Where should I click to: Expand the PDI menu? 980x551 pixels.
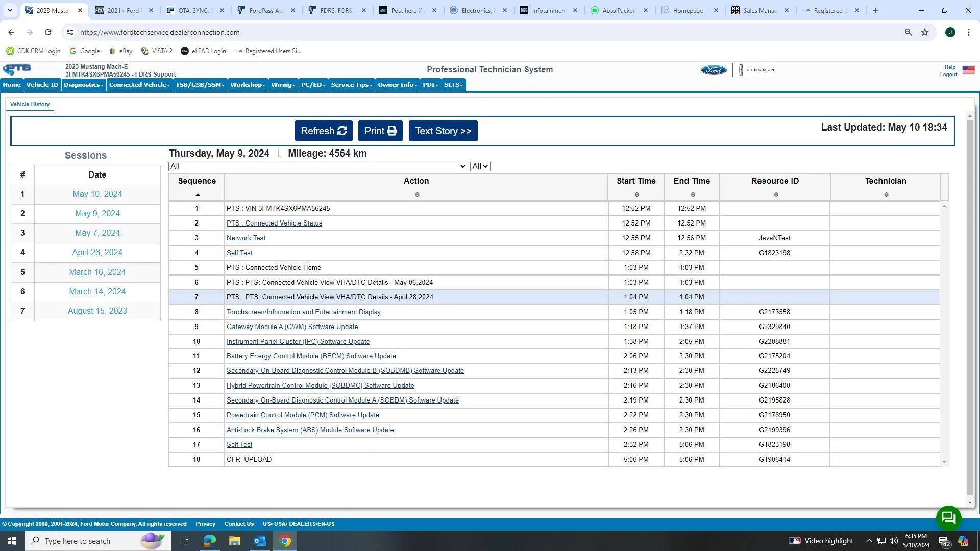tap(430, 85)
